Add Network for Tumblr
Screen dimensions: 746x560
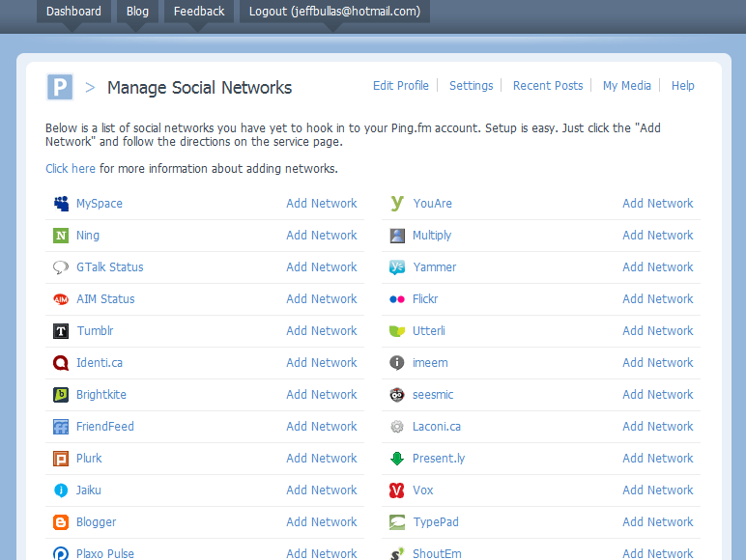point(322,331)
